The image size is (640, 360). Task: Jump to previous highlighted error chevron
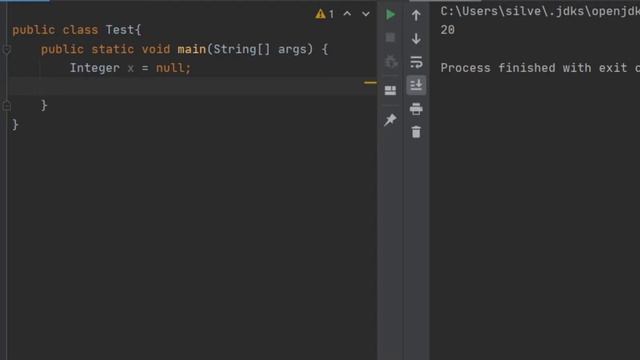[x=347, y=14]
